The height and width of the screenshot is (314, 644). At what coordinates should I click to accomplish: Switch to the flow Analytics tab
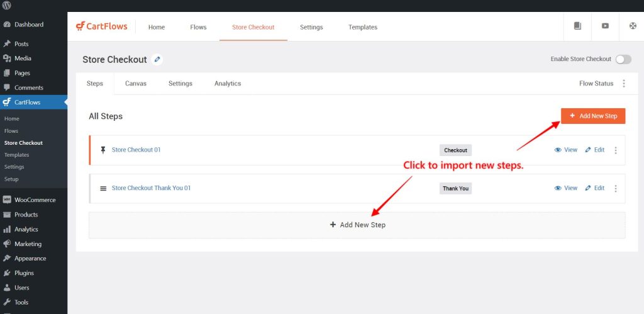228,84
